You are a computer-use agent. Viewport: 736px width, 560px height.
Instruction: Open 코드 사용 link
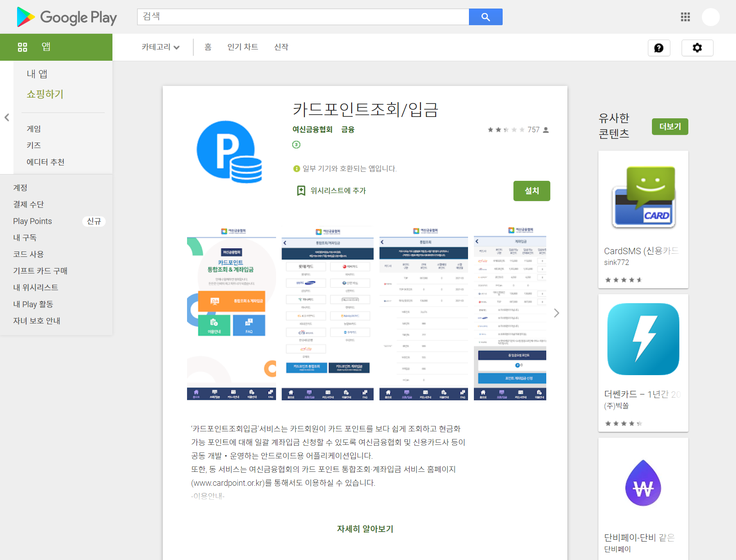28,254
